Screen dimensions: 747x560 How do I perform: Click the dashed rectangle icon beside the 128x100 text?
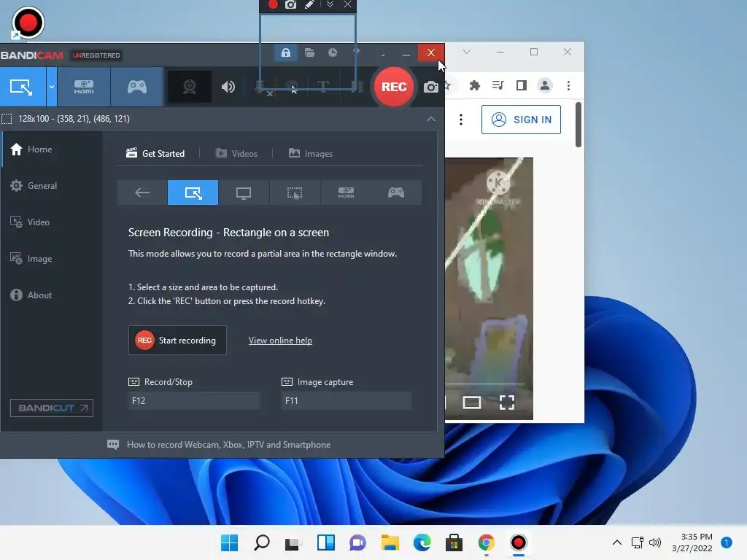point(7,119)
